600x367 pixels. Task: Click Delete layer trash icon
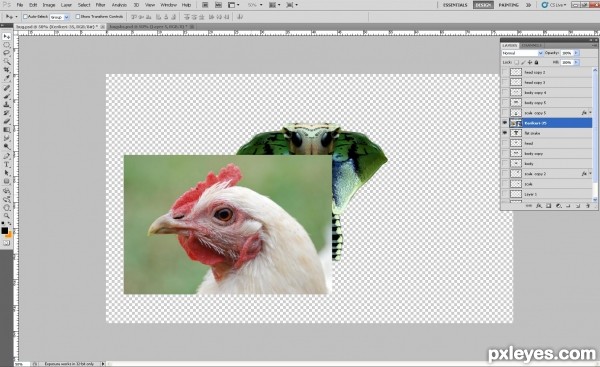tap(587, 206)
